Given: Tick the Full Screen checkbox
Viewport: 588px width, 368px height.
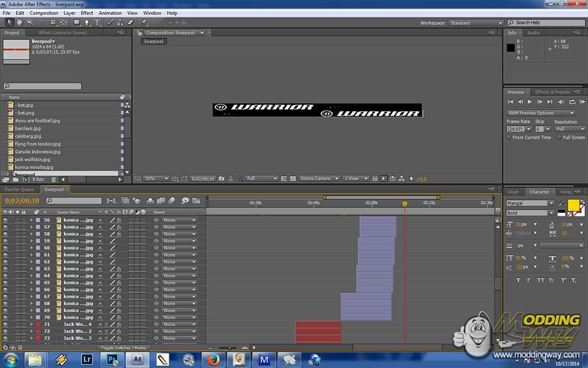Looking at the screenshot, I should [x=560, y=137].
